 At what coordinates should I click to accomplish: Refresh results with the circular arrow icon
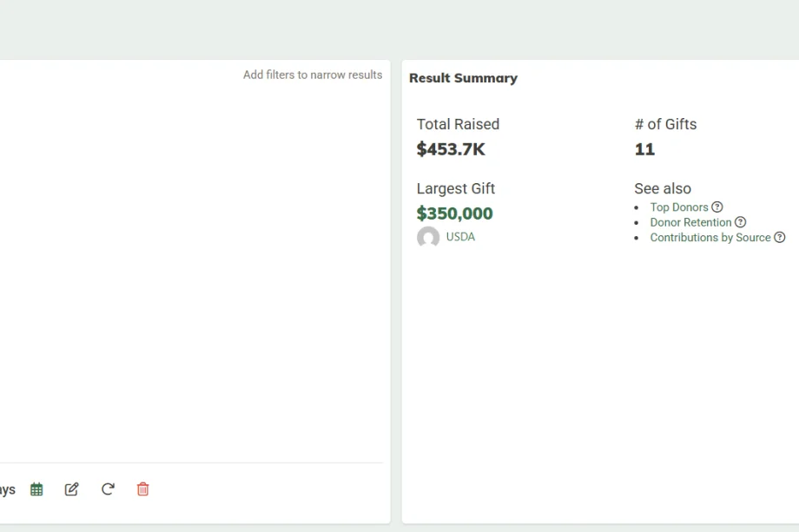point(108,489)
